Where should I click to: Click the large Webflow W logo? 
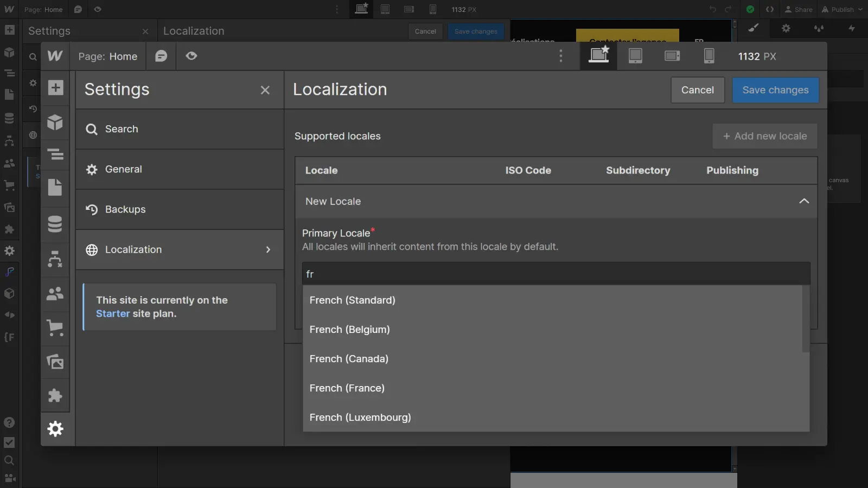pyautogui.click(x=55, y=56)
